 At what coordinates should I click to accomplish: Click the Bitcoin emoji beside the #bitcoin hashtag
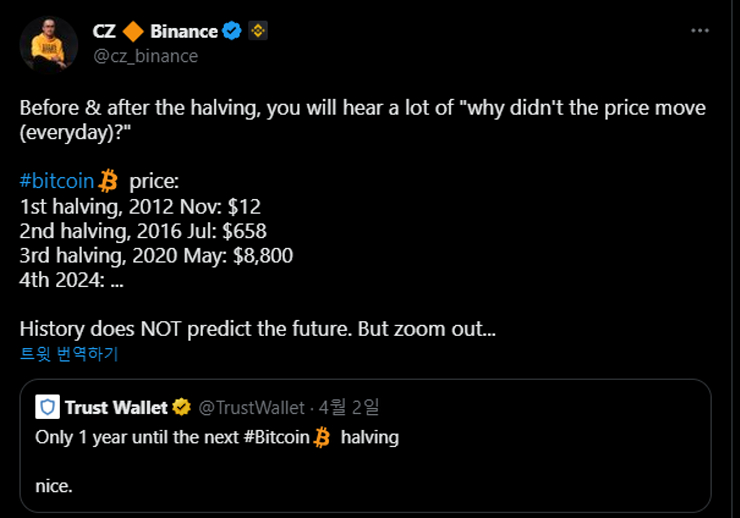pyautogui.click(x=108, y=181)
